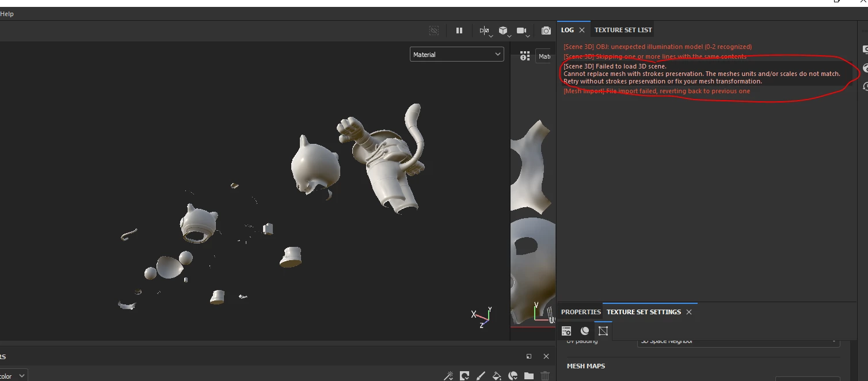Open the Material channel dropdown
The height and width of the screenshot is (381, 868).
[x=457, y=54]
